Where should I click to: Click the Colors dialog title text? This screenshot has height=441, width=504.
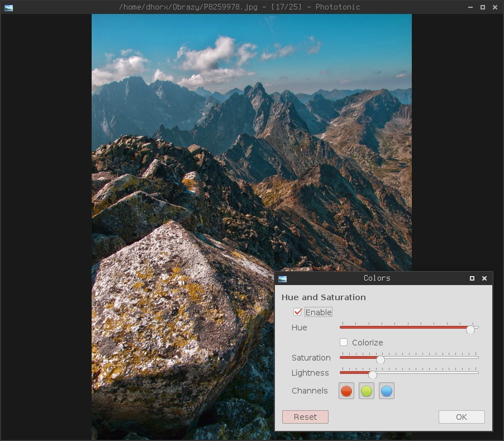tap(377, 278)
